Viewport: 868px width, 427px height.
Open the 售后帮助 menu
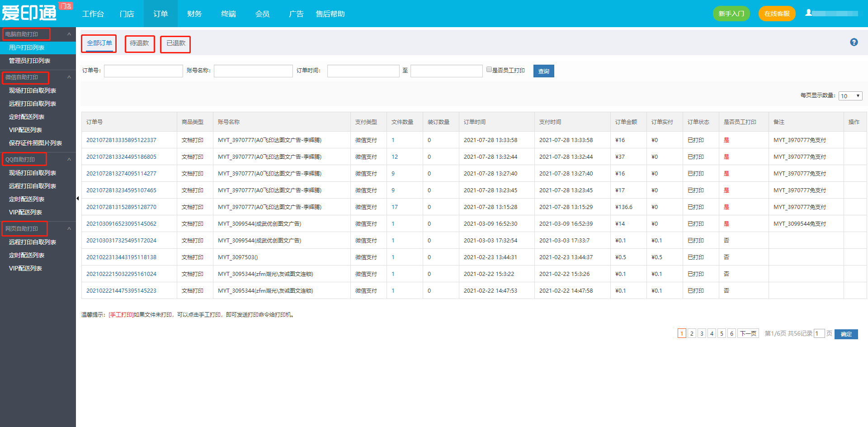click(330, 14)
